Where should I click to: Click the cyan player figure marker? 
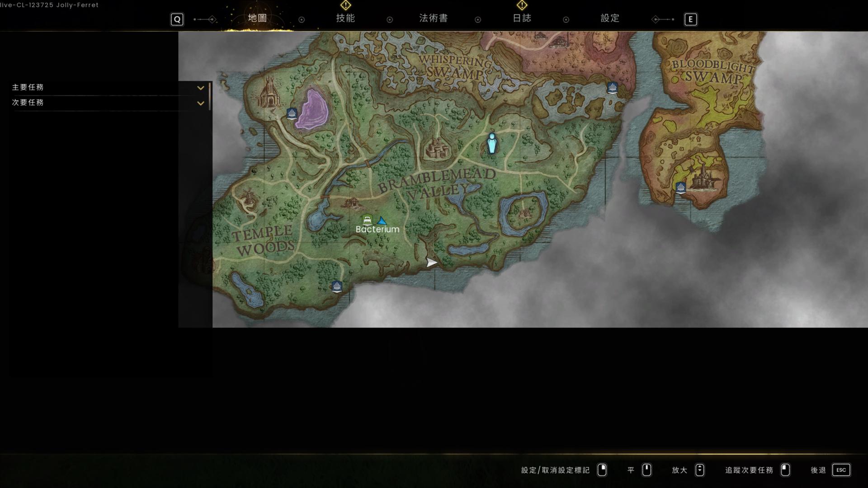[x=492, y=143]
